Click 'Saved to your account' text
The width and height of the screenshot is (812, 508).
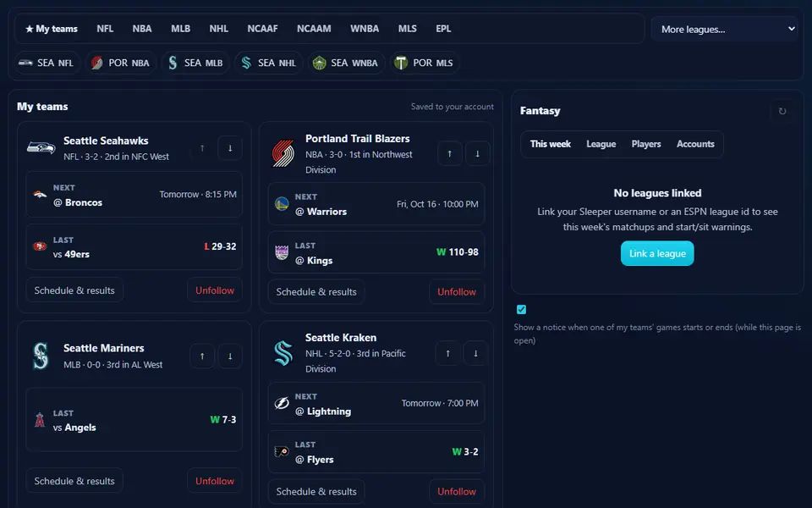[452, 107]
